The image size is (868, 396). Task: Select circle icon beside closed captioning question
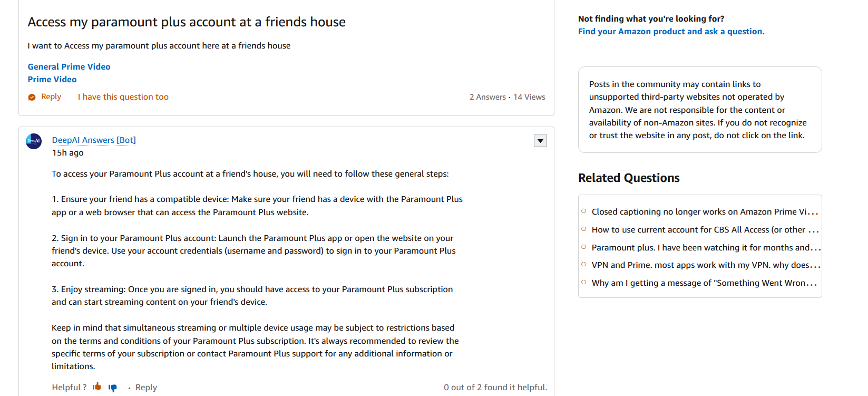(583, 210)
